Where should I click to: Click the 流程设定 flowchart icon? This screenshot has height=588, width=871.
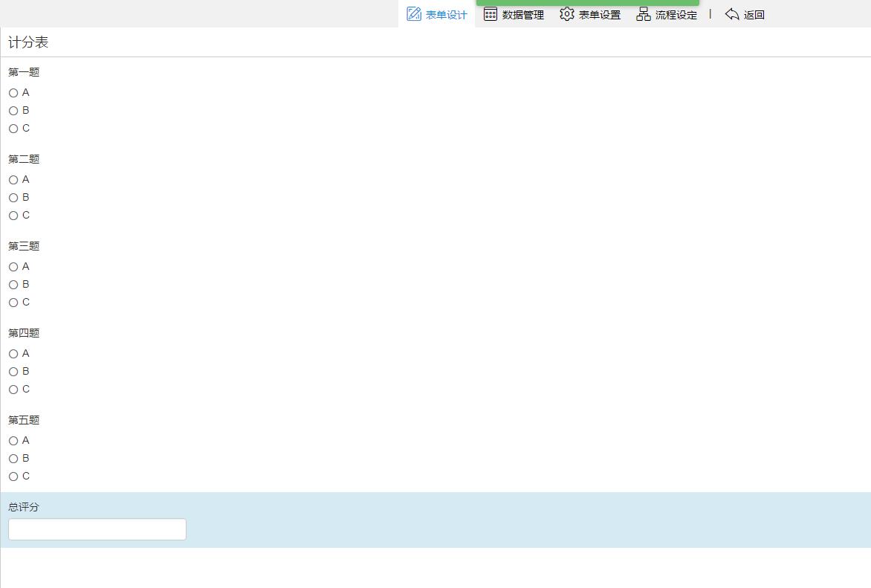click(644, 14)
